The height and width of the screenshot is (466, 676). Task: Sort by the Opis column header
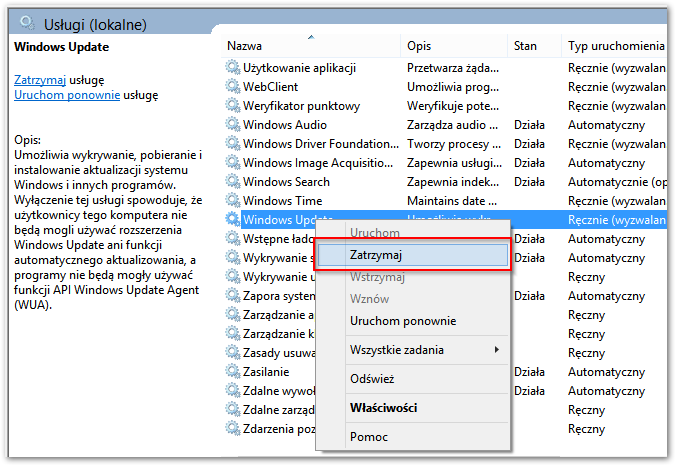[454, 46]
